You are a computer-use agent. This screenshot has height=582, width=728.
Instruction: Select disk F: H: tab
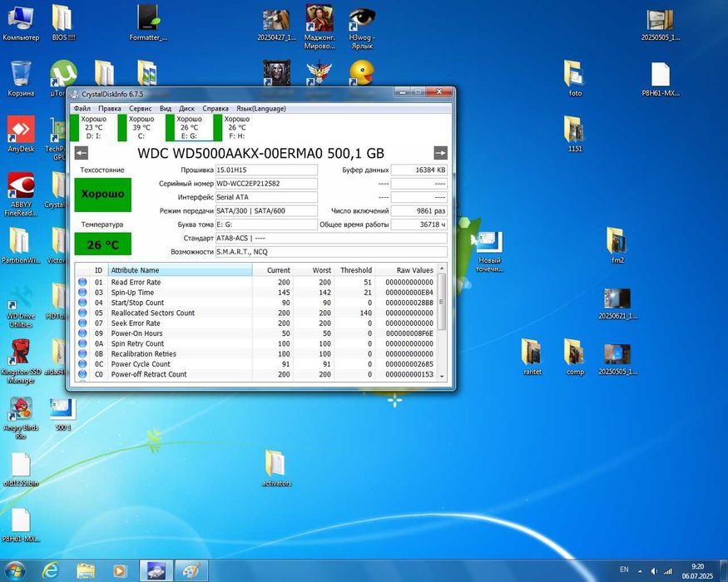pos(237,128)
